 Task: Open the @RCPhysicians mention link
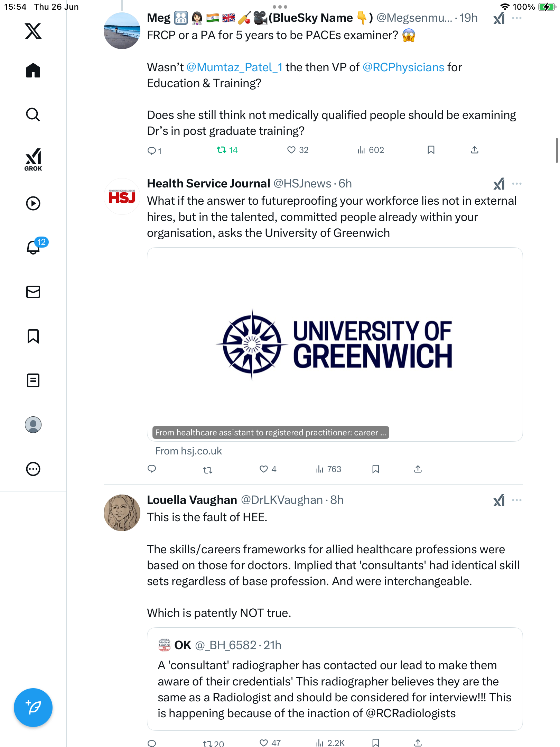pyautogui.click(x=403, y=67)
